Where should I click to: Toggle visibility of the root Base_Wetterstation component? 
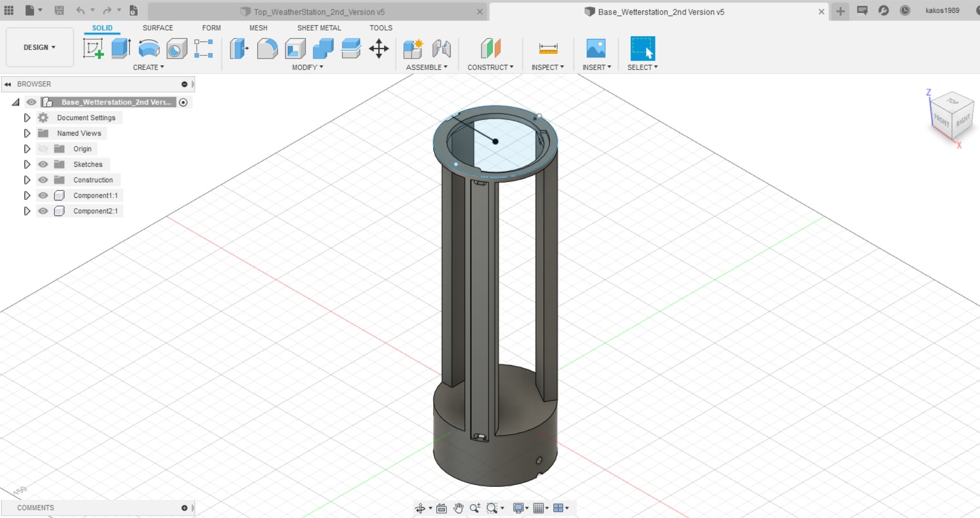(32, 102)
